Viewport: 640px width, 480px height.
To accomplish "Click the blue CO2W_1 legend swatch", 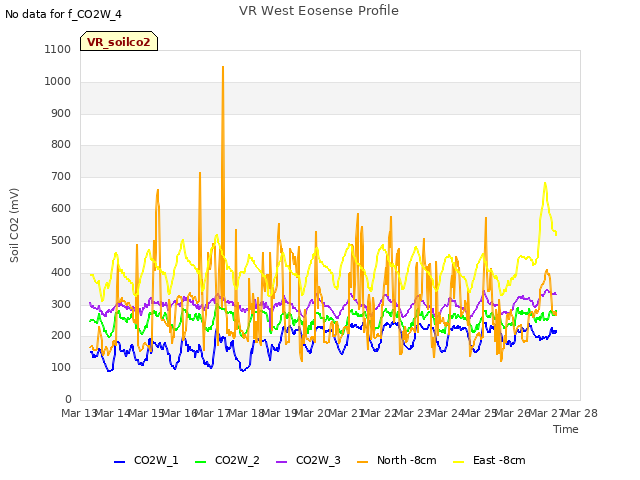I will click(x=119, y=462).
